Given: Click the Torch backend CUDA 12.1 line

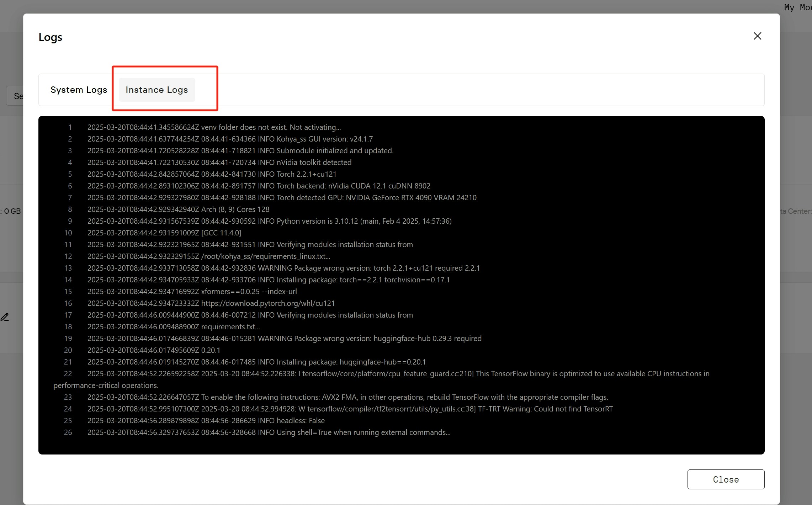Looking at the screenshot, I should pos(259,186).
